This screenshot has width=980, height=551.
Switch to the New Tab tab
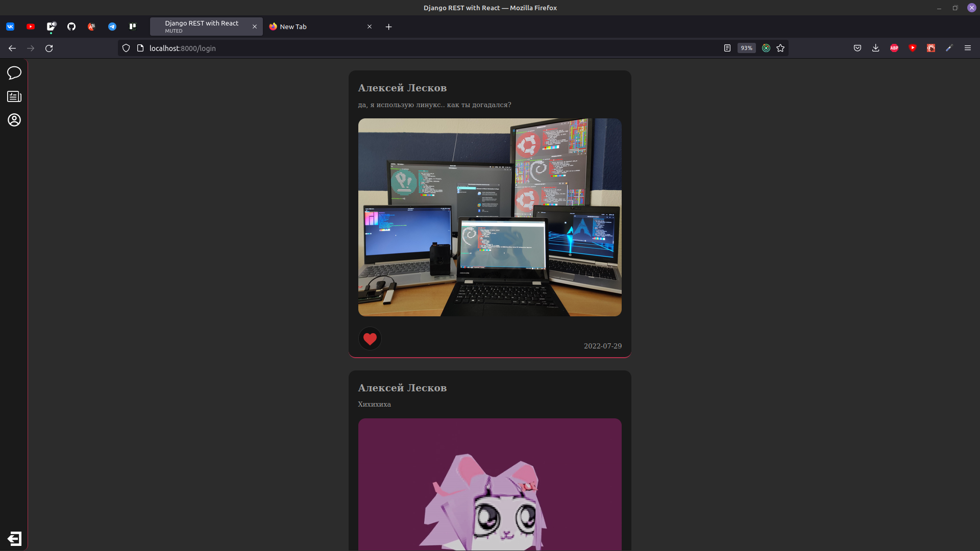316,27
